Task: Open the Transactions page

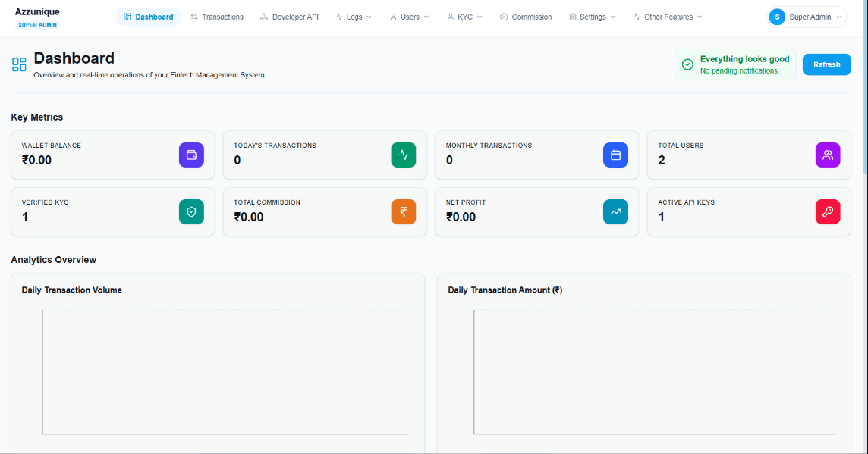Action: pyautogui.click(x=217, y=17)
